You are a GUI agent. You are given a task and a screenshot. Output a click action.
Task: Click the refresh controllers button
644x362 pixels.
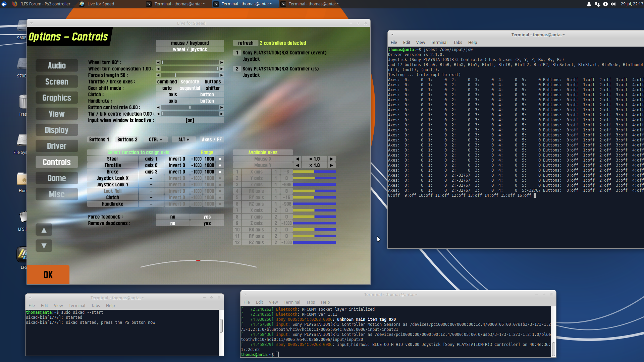tap(246, 43)
